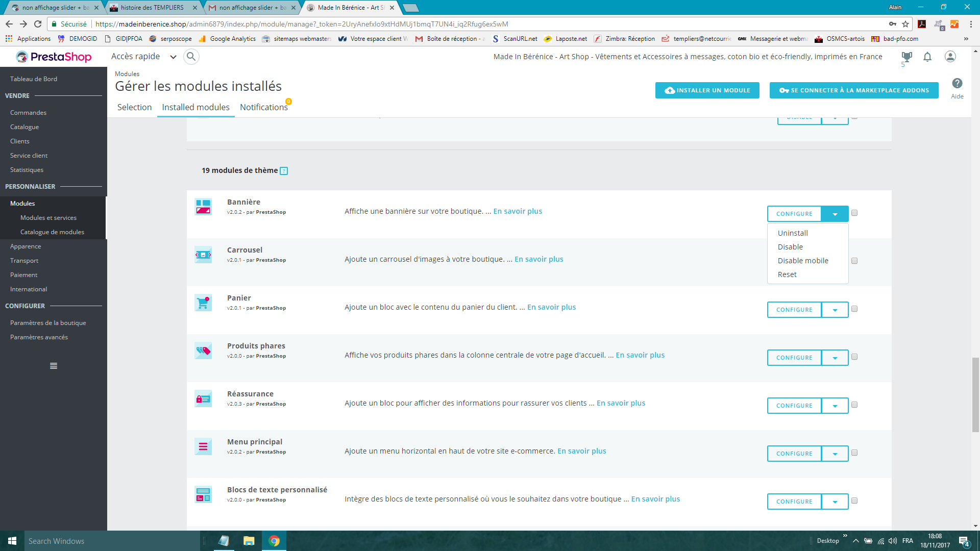Click the Réassurance module icon
This screenshot has width=980, height=551.
tap(203, 398)
